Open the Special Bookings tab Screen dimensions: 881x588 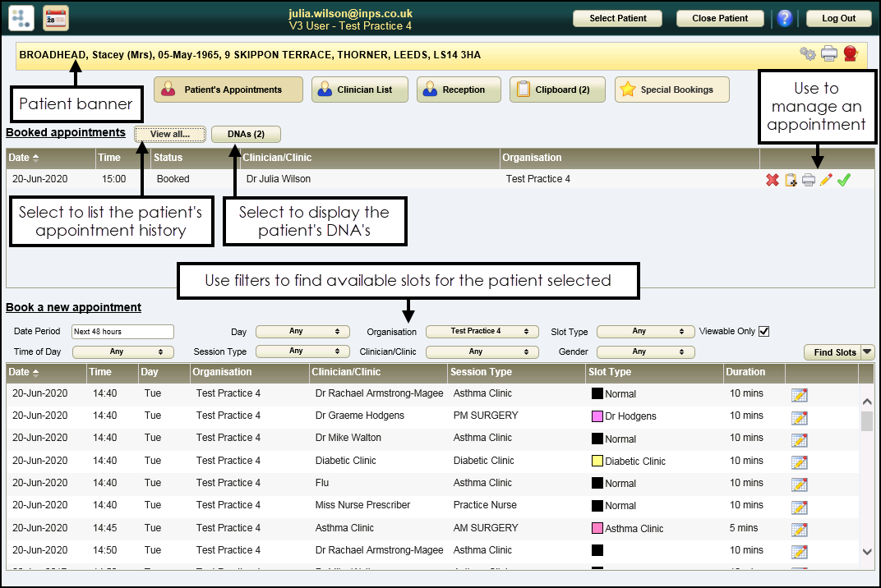coord(671,90)
